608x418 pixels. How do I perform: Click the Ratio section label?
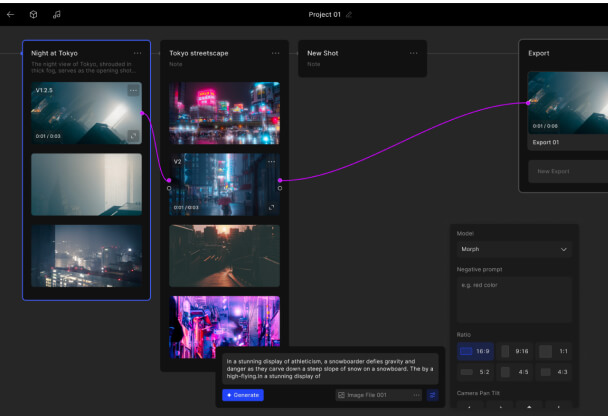464,335
